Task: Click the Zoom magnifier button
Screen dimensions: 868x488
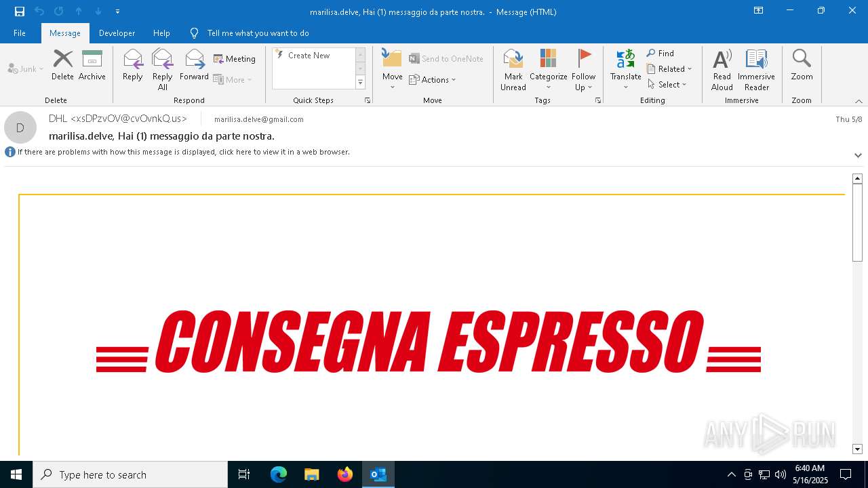Action: [x=802, y=66]
